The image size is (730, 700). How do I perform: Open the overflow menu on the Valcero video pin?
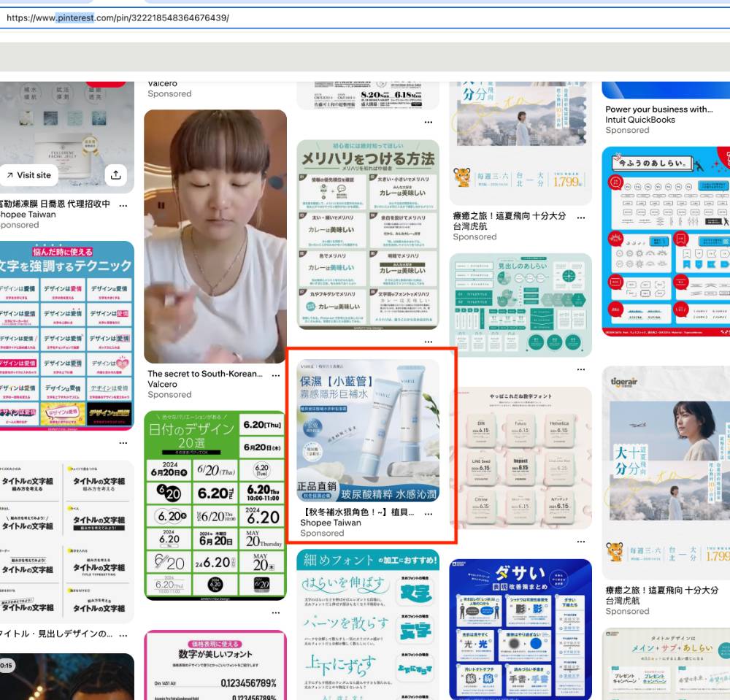click(x=276, y=374)
